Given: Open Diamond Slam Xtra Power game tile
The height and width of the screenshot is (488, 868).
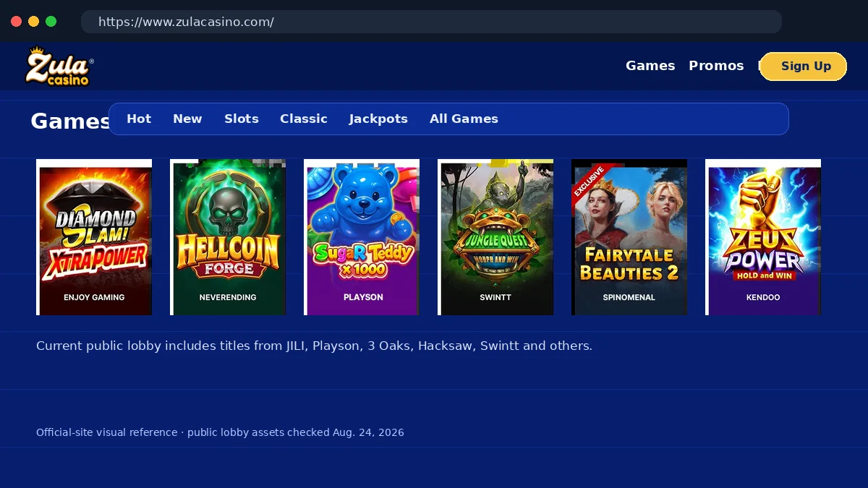Looking at the screenshot, I should [94, 237].
